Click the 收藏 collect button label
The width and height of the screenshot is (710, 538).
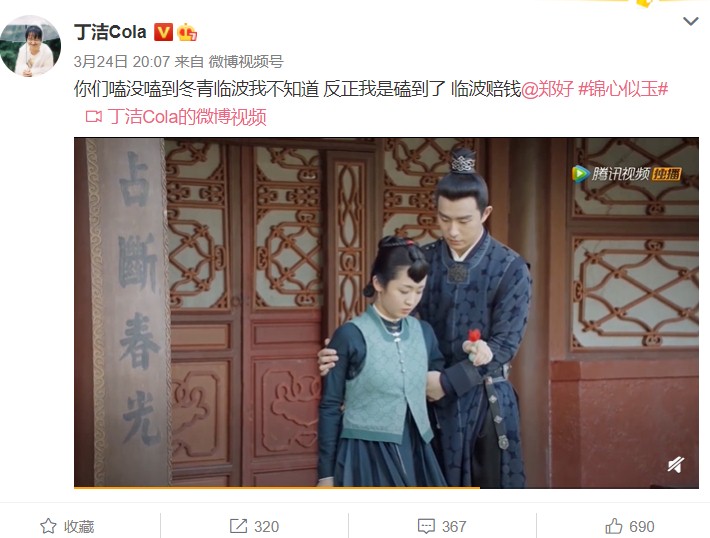click(79, 526)
